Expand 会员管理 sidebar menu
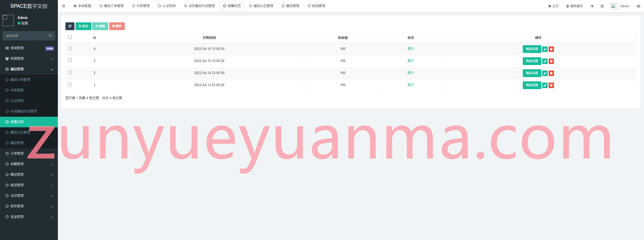This screenshot has height=240, width=644. click(29, 196)
